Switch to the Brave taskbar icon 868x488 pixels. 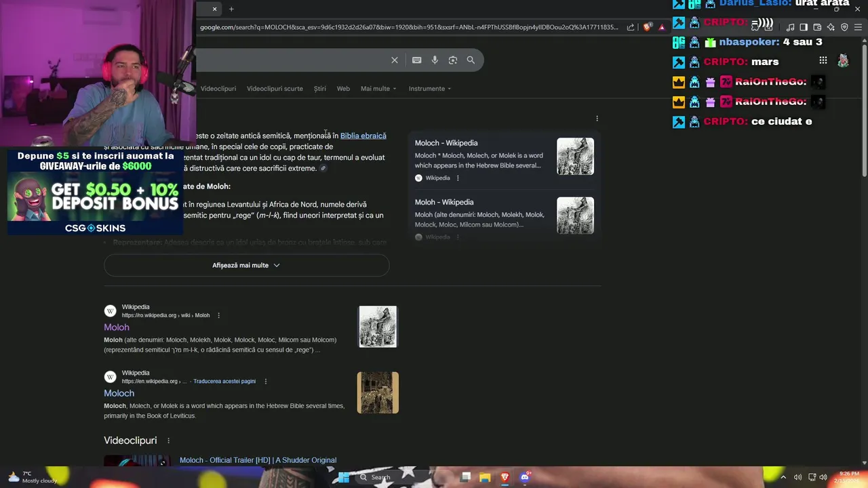point(505,477)
